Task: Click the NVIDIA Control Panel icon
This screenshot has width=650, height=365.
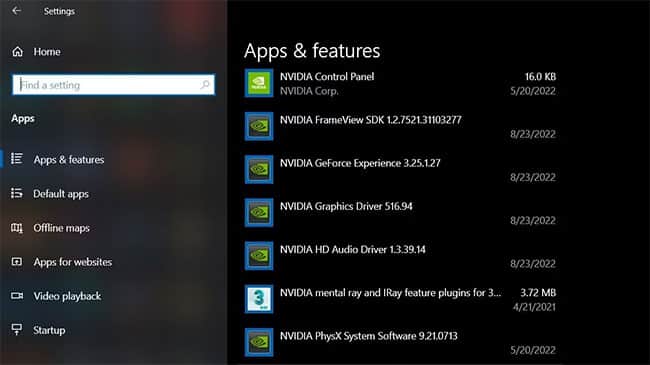Action: point(259,83)
